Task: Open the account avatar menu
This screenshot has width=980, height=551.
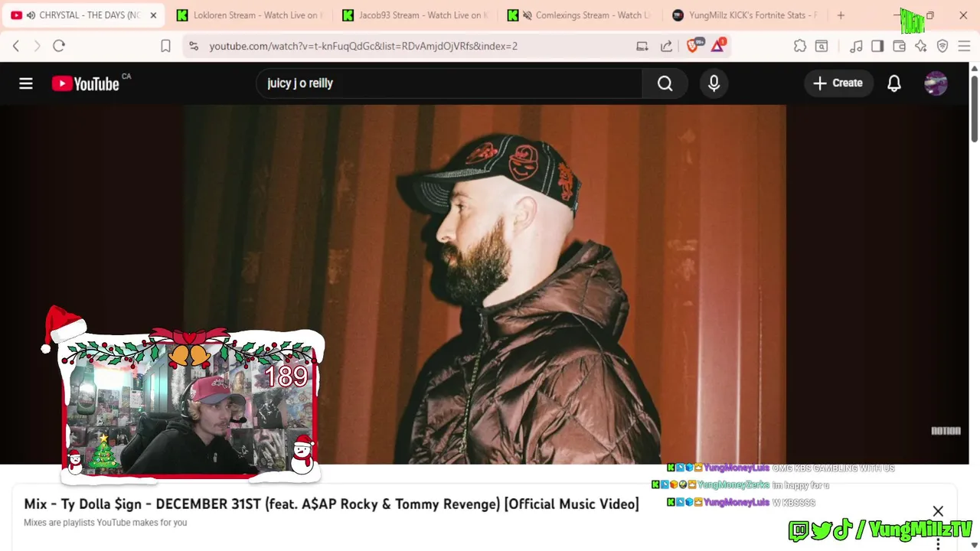Action: [x=936, y=83]
